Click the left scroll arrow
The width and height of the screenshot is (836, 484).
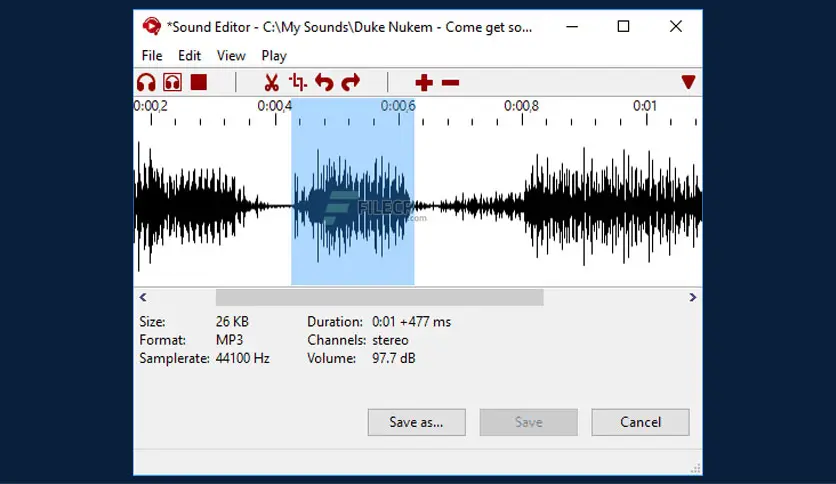click(x=143, y=297)
